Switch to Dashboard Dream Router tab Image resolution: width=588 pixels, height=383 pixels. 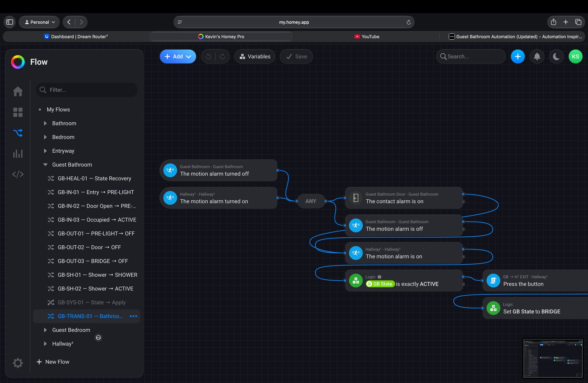(x=76, y=36)
